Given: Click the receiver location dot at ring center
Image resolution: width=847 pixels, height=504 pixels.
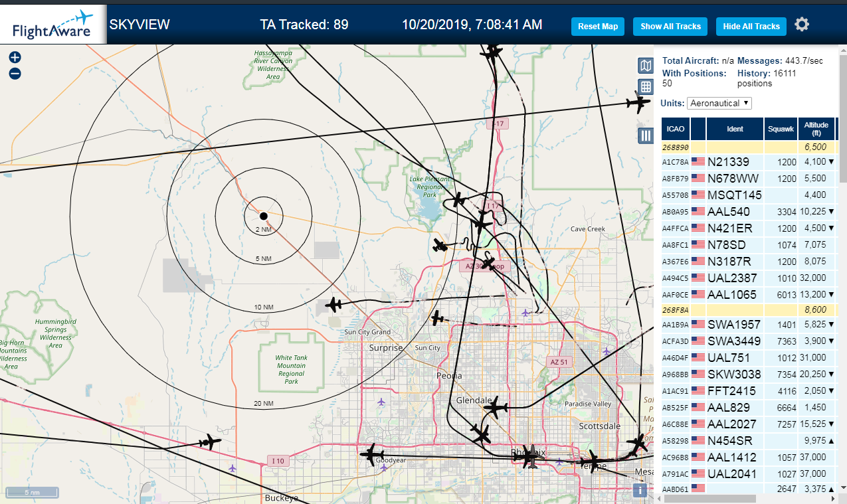Looking at the screenshot, I should (x=263, y=216).
